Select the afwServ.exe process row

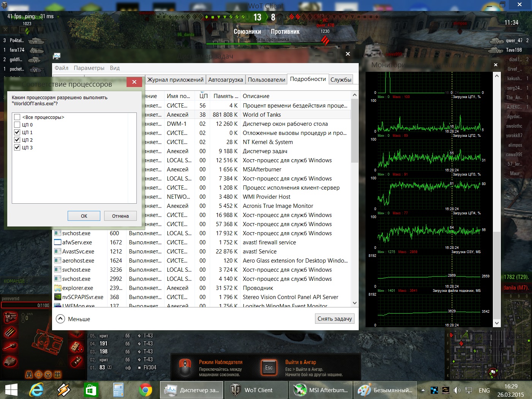201,242
